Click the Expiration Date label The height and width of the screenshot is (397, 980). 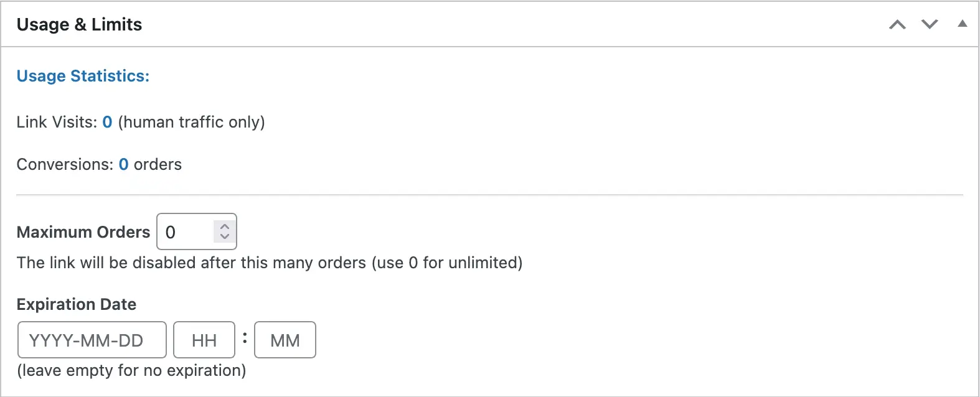pos(77,304)
